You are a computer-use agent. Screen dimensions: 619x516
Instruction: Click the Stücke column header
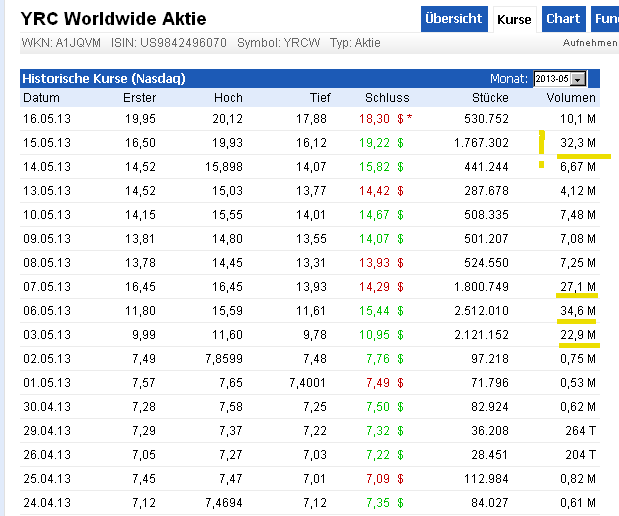pyautogui.click(x=490, y=98)
